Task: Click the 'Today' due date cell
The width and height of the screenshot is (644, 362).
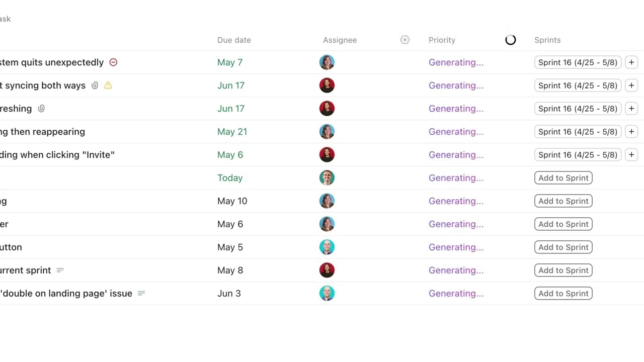Action: point(230,178)
